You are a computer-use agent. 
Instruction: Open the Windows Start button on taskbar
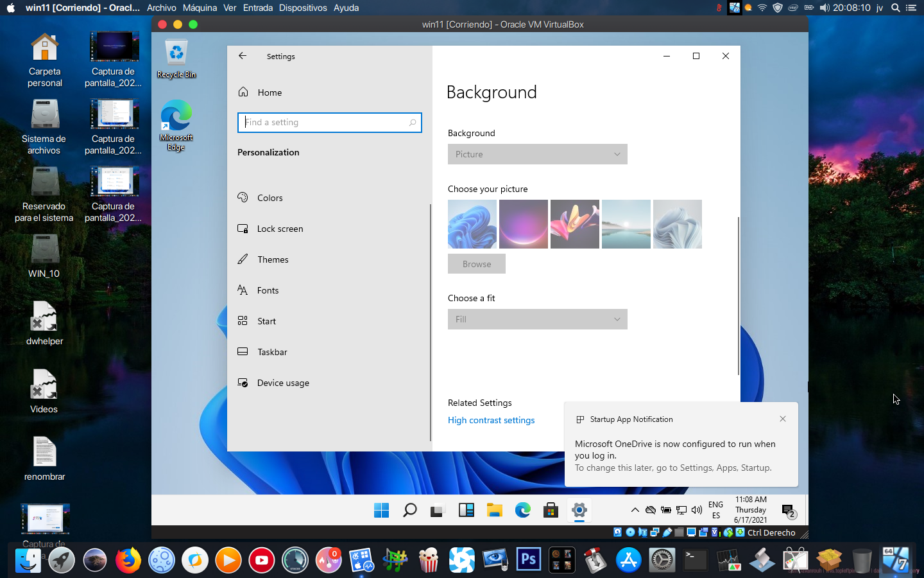pos(381,511)
